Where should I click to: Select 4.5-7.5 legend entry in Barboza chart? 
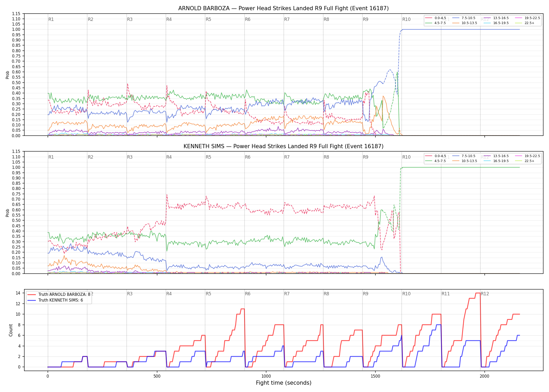tap(436, 23)
